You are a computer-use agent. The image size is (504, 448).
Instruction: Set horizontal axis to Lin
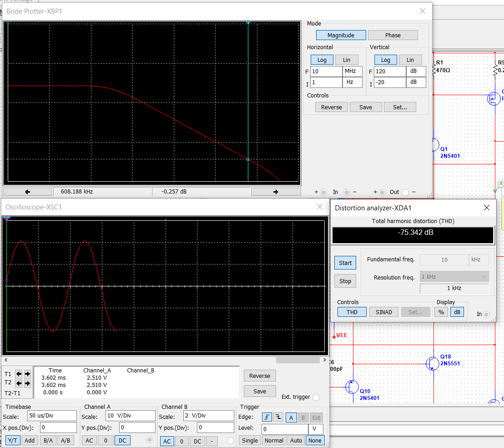[347, 60]
